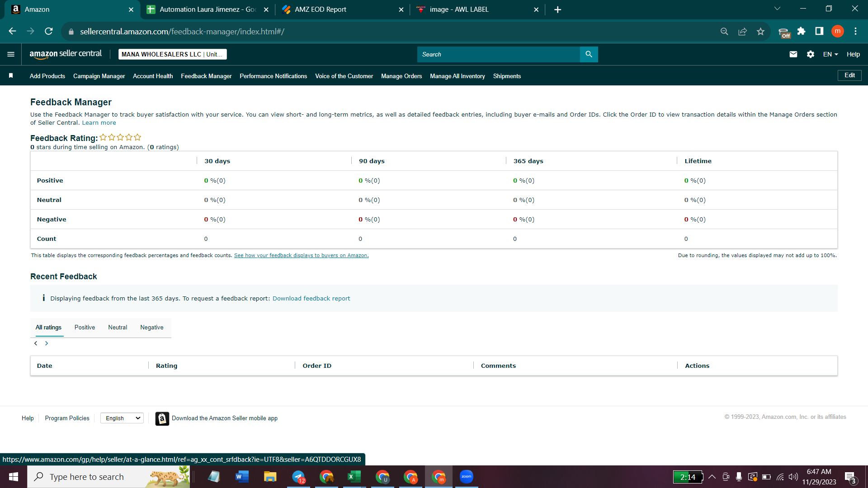The width and height of the screenshot is (868, 488).
Task: Open Manage All Inventory
Action: [458, 76]
